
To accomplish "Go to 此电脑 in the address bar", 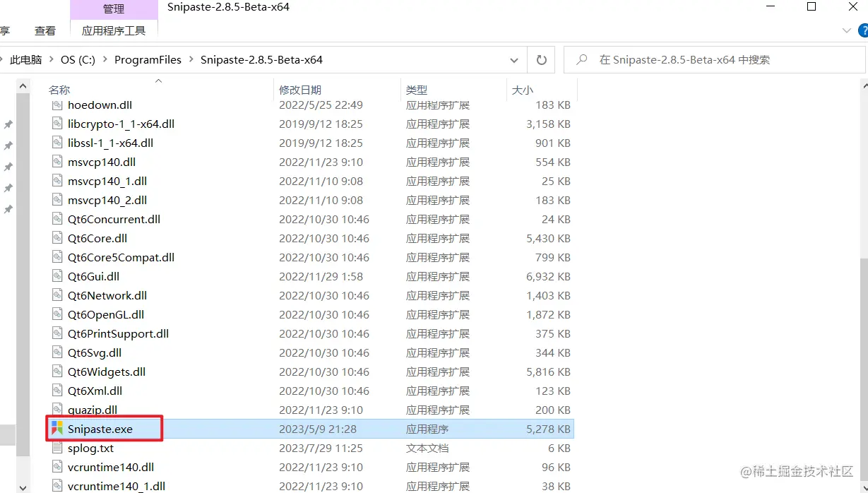I will point(26,60).
